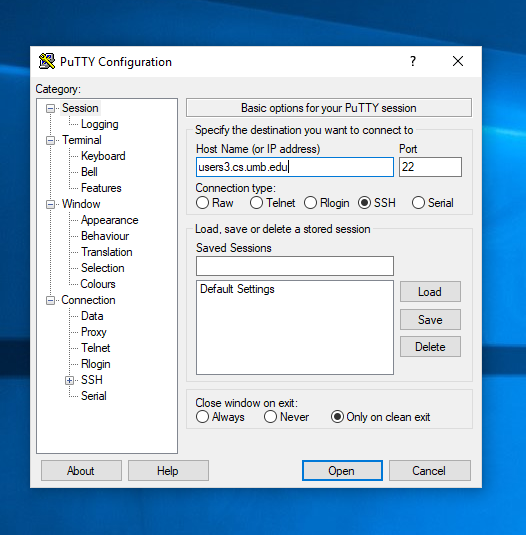Viewport: 526px width, 535px height.
Task: Open the Logging category
Action: (100, 124)
